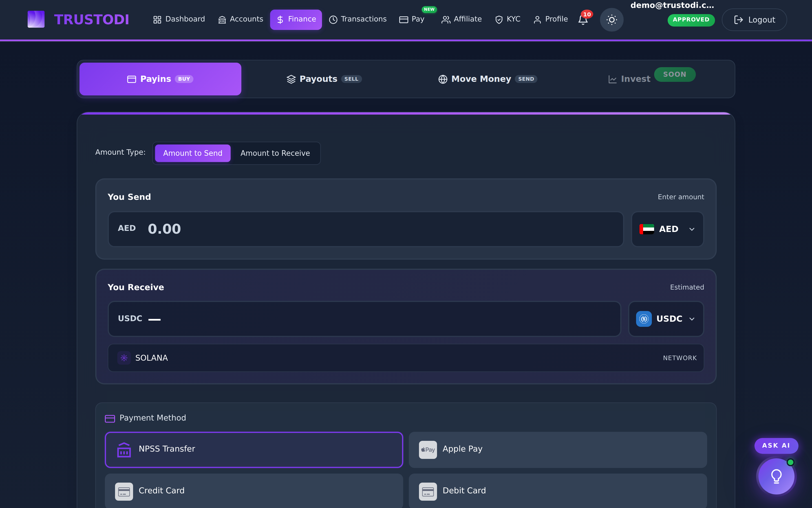Click the NEW badge above Pay
Screen dimensions: 812x508
point(429,9)
